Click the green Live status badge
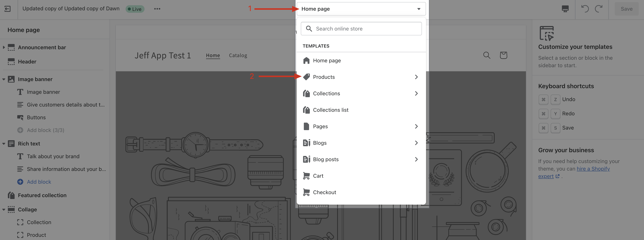This screenshot has width=644, height=240. coord(135,9)
